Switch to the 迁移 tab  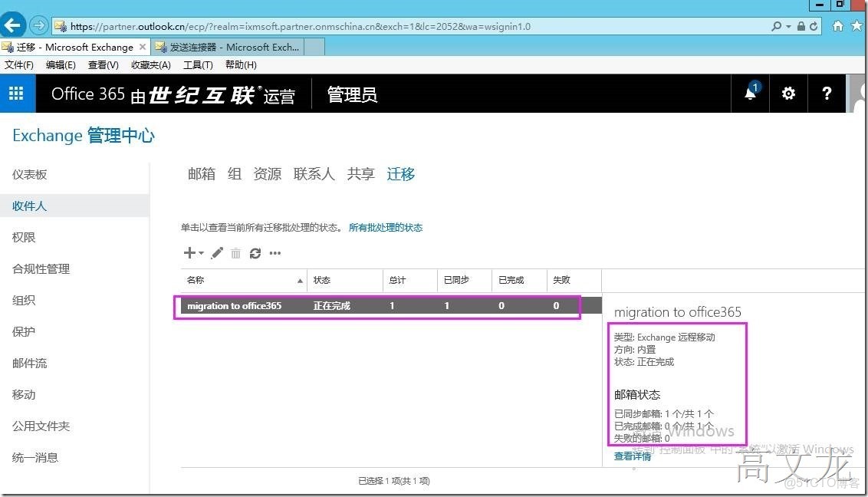coord(400,173)
